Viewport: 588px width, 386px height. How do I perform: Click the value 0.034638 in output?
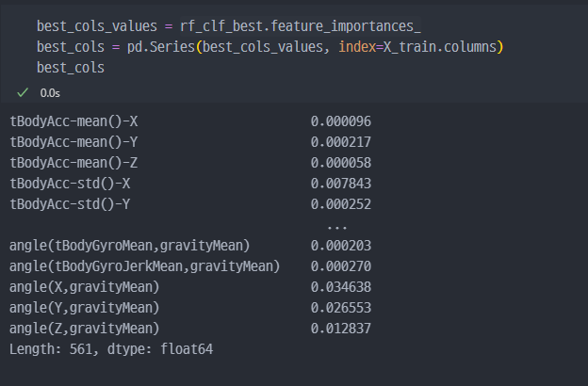[341, 287]
